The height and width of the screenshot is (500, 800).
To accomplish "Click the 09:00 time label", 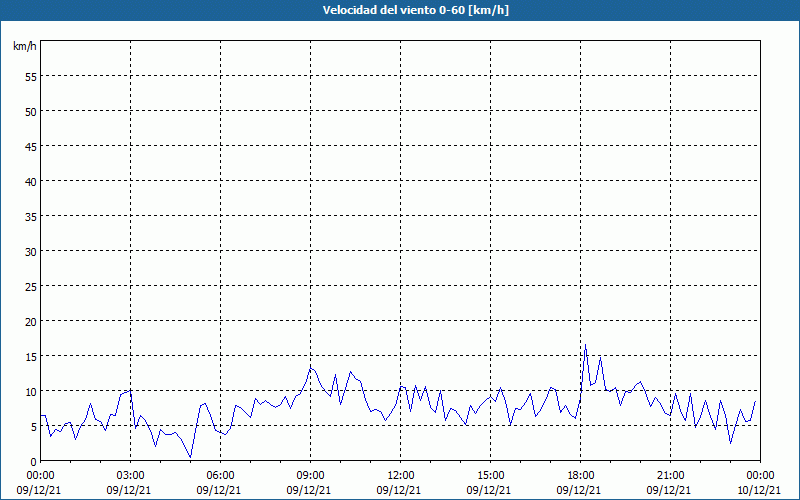I will (x=310, y=476).
